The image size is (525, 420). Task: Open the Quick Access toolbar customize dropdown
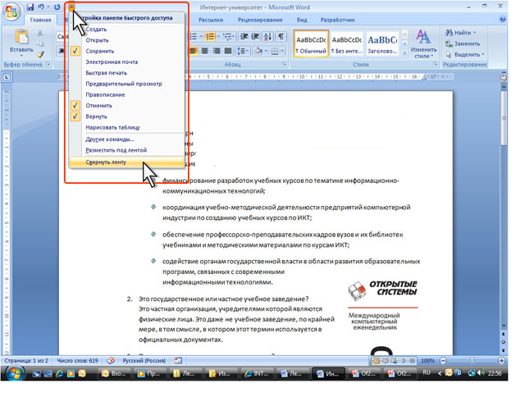(71, 7)
